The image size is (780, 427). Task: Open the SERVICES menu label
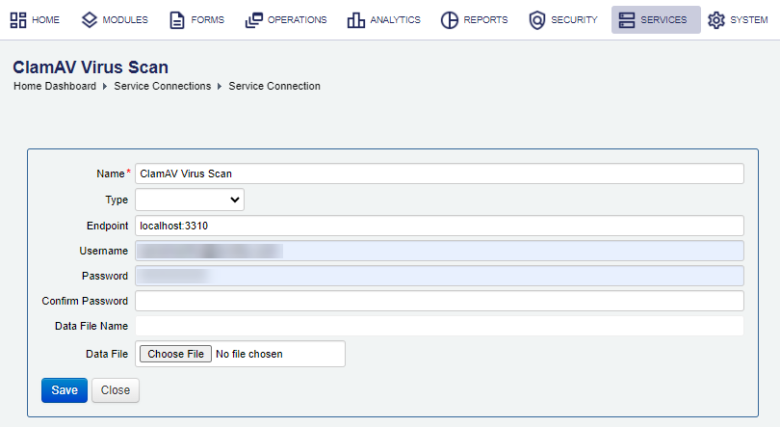point(664,20)
